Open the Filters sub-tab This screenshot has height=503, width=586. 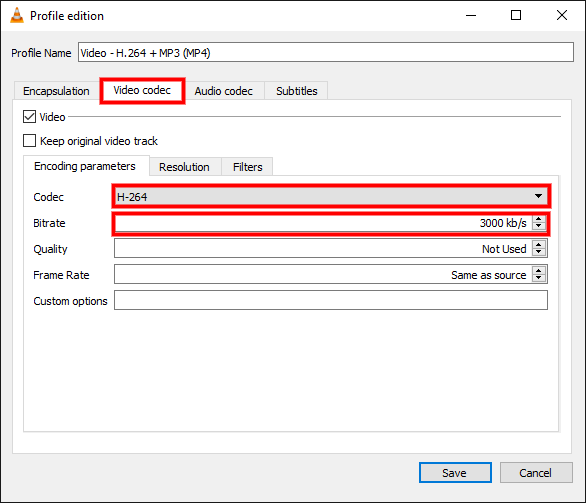point(247,167)
